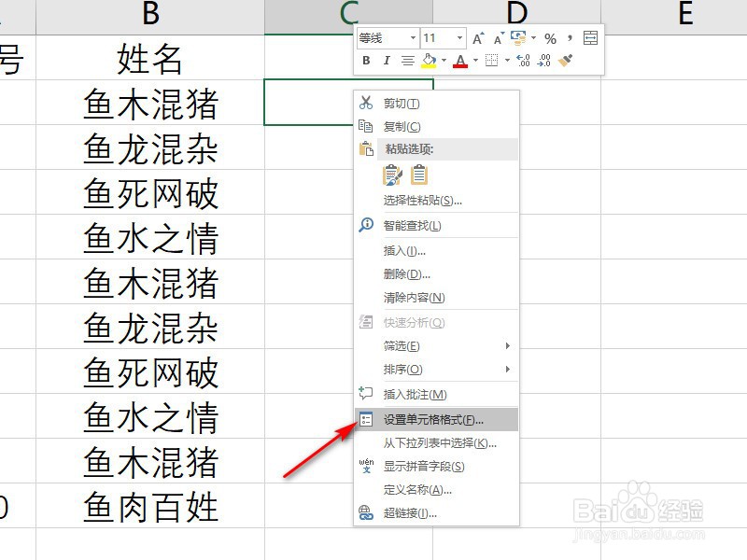The width and height of the screenshot is (747, 560).
Task: Click the Copy icon in context menu
Action: pyautogui.click(x=368, y=126)
